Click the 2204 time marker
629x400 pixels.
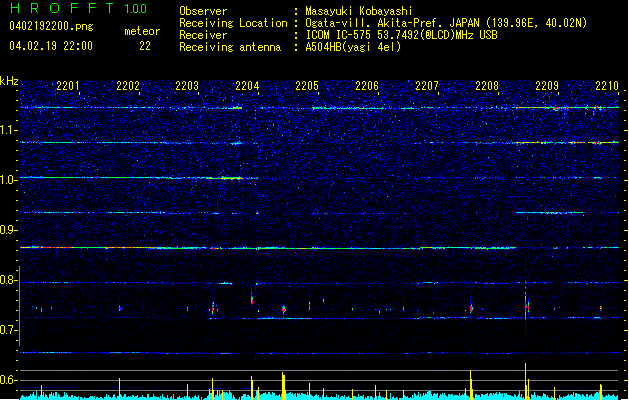click(x=247, y=86)
